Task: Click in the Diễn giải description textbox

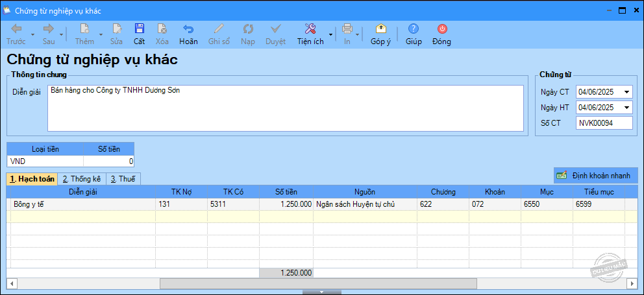Action: click(286, 108)
